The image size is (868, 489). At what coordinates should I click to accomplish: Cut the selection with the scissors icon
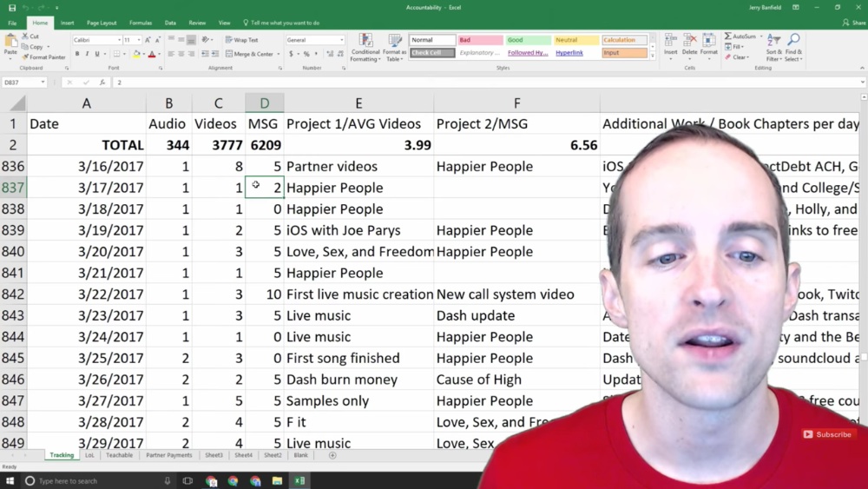point(25,36)
